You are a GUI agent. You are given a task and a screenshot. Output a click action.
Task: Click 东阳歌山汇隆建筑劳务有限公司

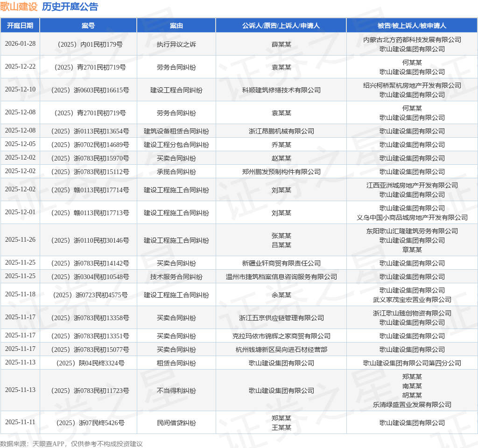(x=412, y=231)
